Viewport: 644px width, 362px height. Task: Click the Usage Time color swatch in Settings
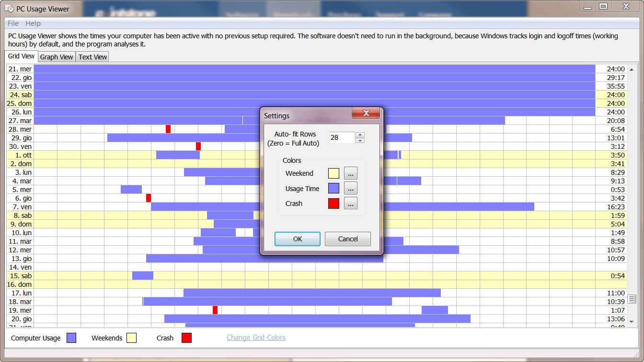pos(333,188)
